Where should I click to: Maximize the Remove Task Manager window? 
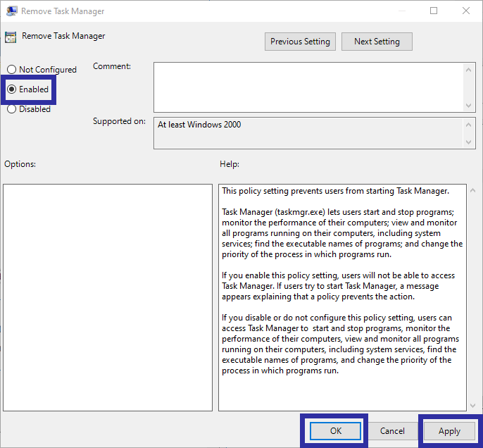coord(434,11)
